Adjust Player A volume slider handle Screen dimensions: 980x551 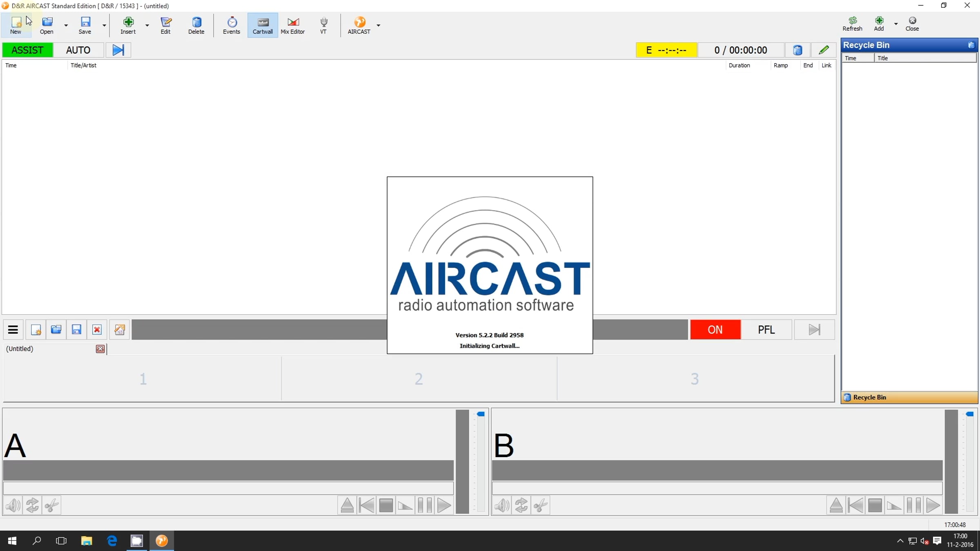pyautogui.click(x=481, y=414)
